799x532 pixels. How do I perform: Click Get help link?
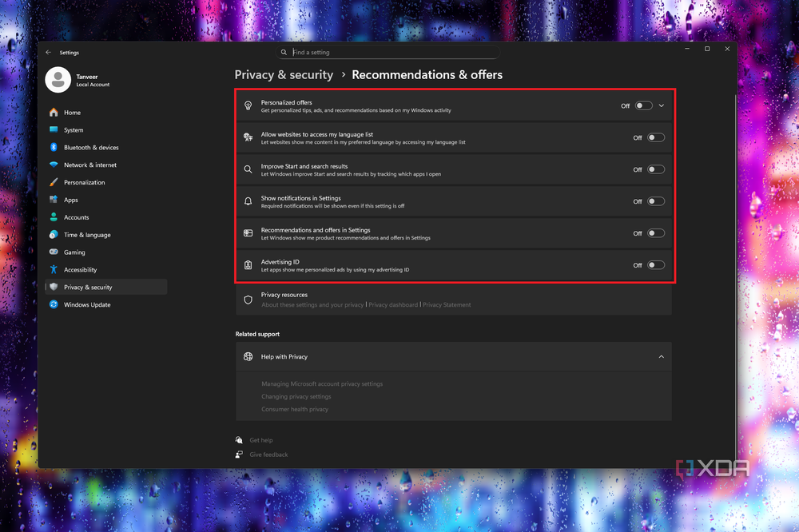261,440
